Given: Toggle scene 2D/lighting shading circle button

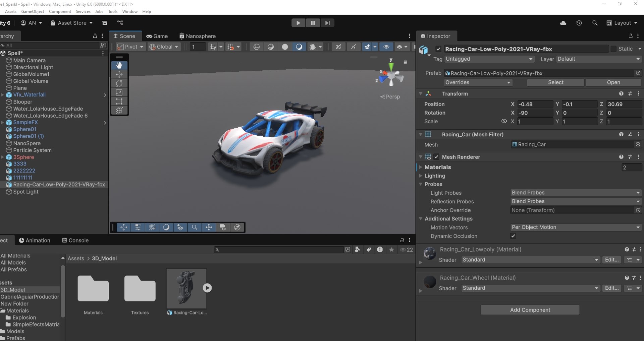Looking at the screenshot, I should [x=299, y=47].
